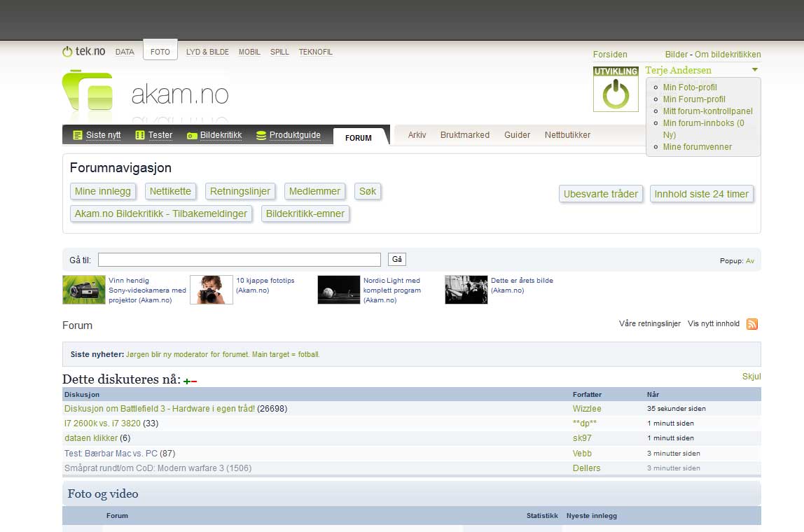Open Nordic Light med komplett program link
The width and height of the screenshot is (804, 532).
pyautogui.click(x=392, y=290)
